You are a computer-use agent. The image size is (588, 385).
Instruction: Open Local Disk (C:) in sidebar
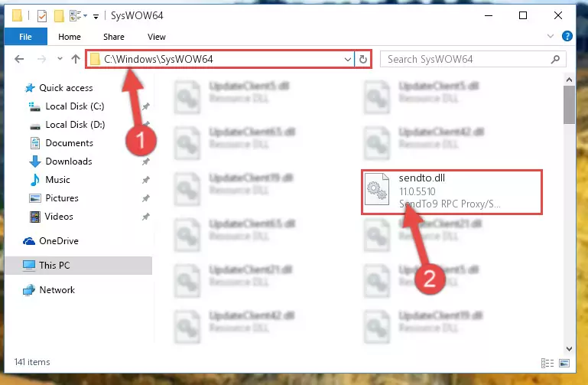(x=75, y=106)
